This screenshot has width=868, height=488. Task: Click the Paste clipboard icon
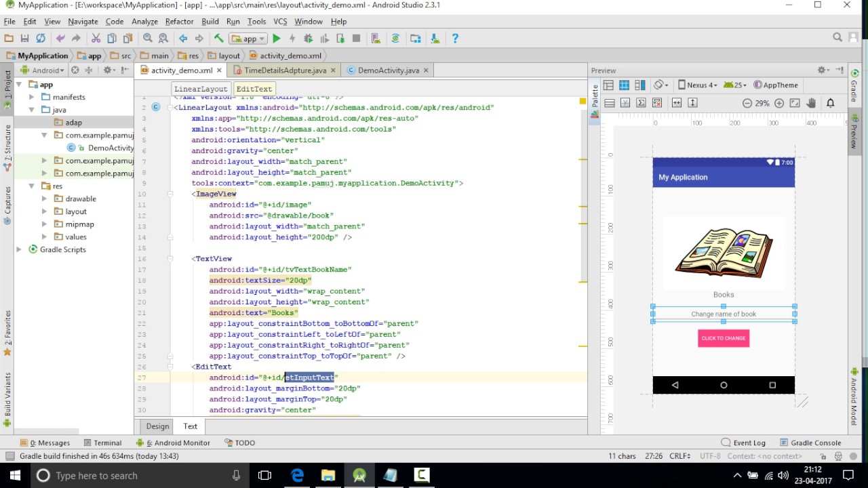coord(128,39)
